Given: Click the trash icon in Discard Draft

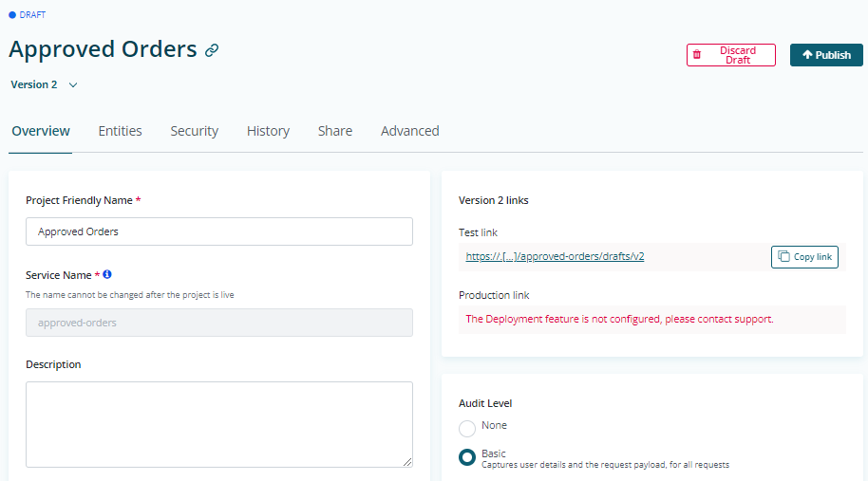Looking at the screenshot, I should (697, 55).
